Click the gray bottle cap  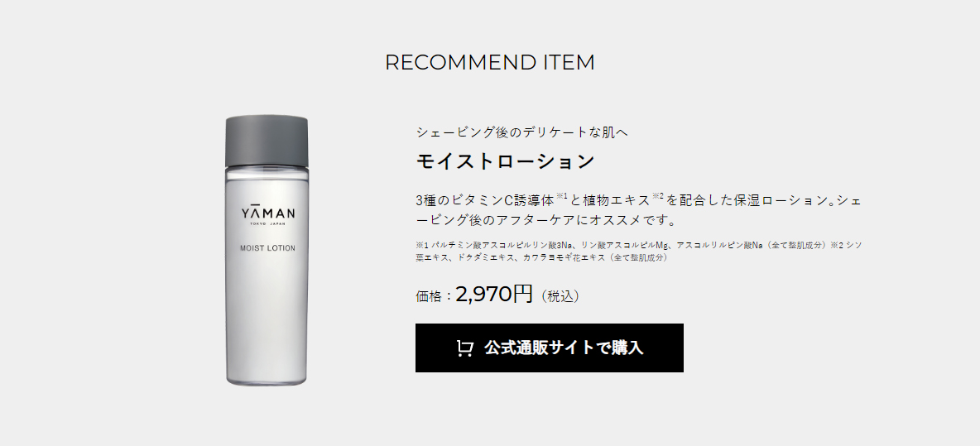pos(267,141)
